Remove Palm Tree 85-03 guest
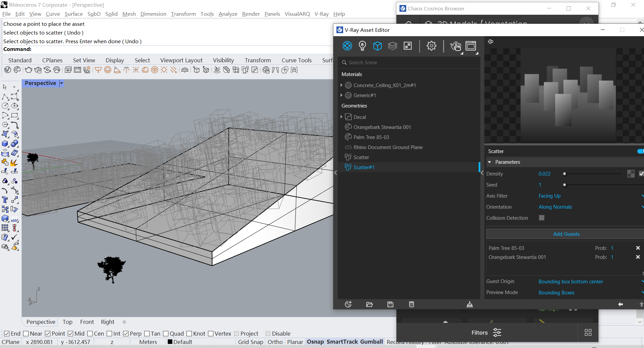644x348 pixels. (638, 248)
